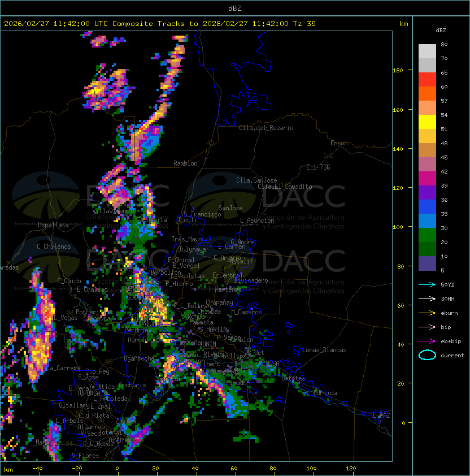Image resolution: width=470 pixels, height=476 pixels.
Task: Click the M_Caseros label
Action: (x=246, y=312)
